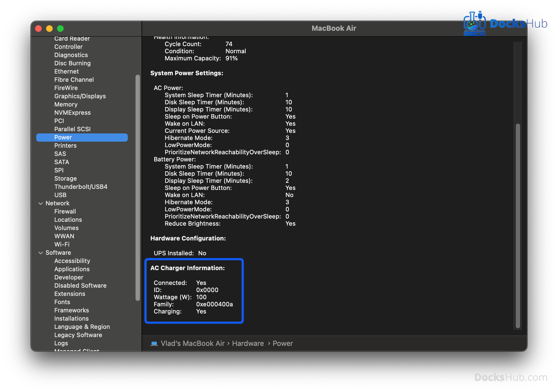The width and height of the screenshot is (558, 392).
Task: Click the Wattage (W) value 100
Action: 201,297
